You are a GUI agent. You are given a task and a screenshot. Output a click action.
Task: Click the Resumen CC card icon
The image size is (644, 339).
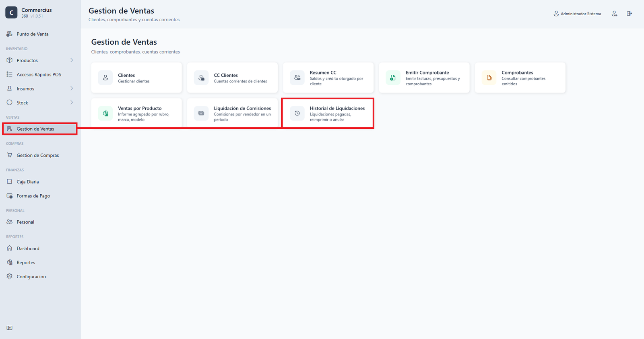[297, 78]
